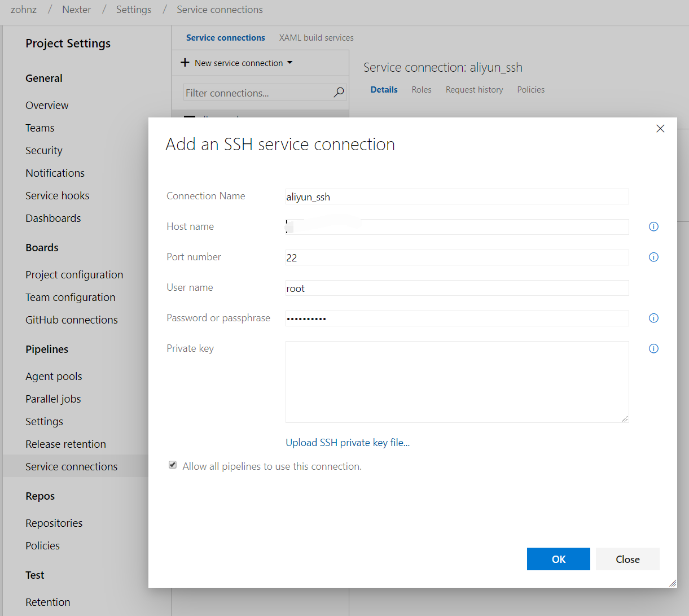Focus the Private key text area

tap(457, 382)
